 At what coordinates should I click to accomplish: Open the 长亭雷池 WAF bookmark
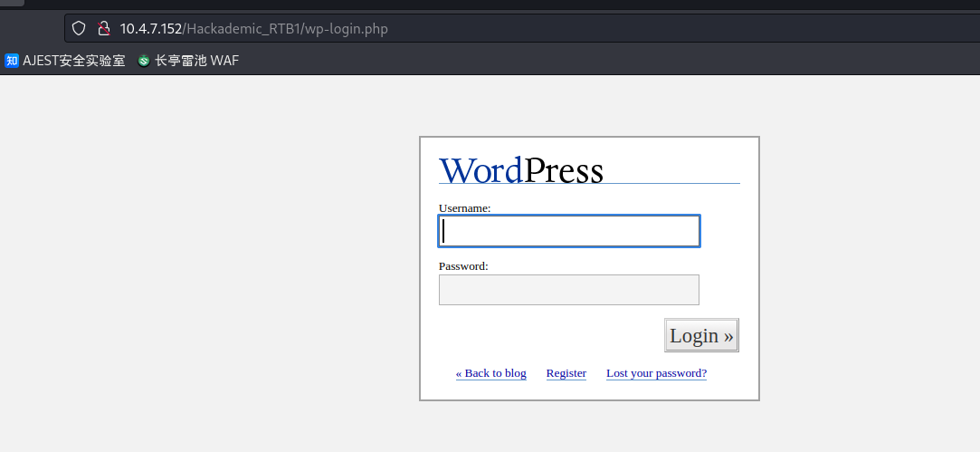[x=188, y=61]
